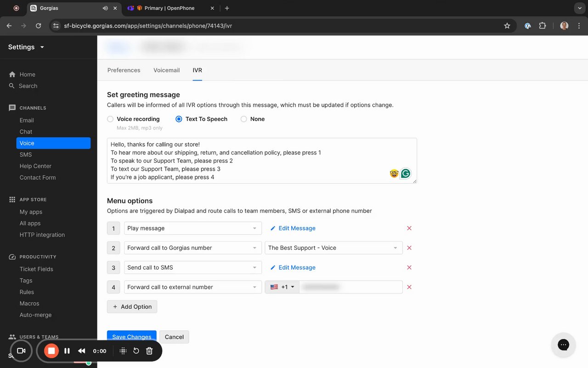Remove the external number option 4
The width and height of the screenshot is (588, 368).
409,287
